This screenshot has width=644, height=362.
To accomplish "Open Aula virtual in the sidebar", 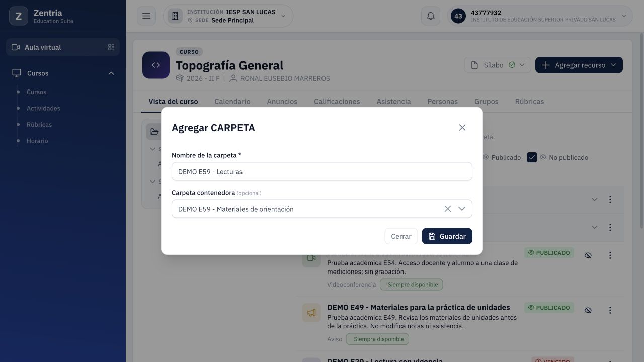I will (63, 47).
